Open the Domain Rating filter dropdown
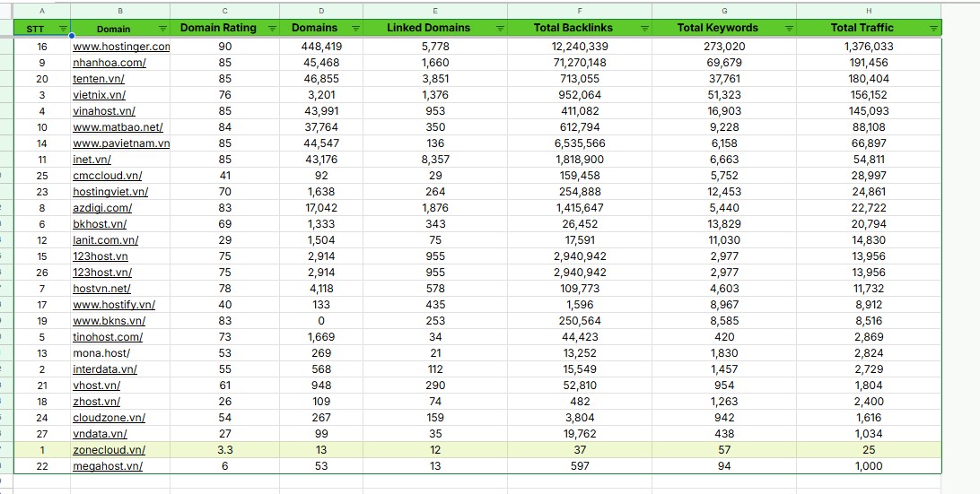Screen dimensions: 980x494 click(273, 28)
